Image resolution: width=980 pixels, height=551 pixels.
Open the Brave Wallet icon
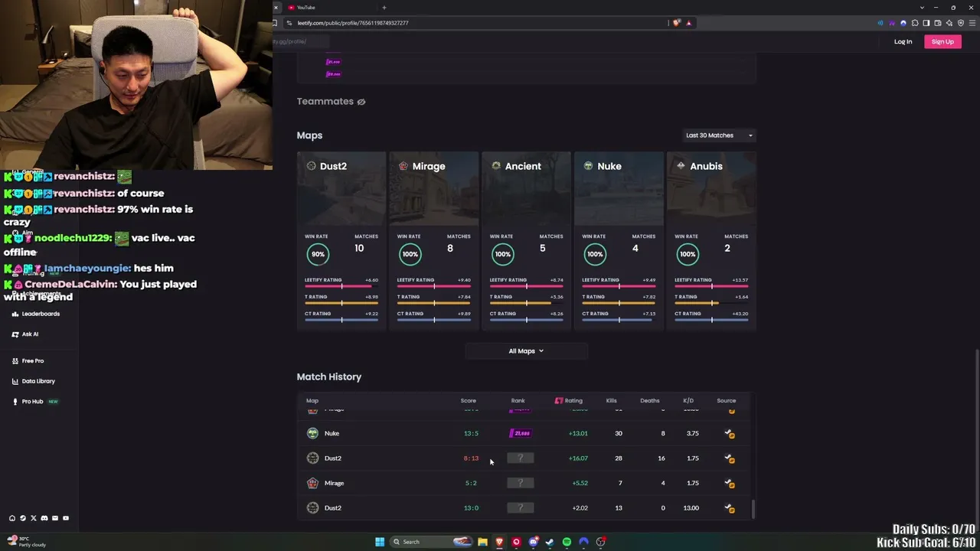click(x=938, y=23)
